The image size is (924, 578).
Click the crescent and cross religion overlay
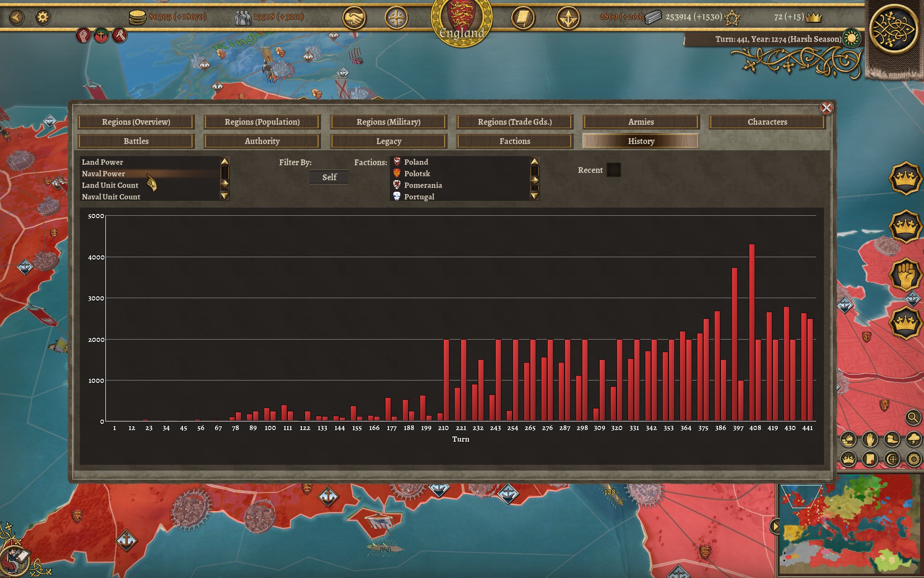[892, 459]
